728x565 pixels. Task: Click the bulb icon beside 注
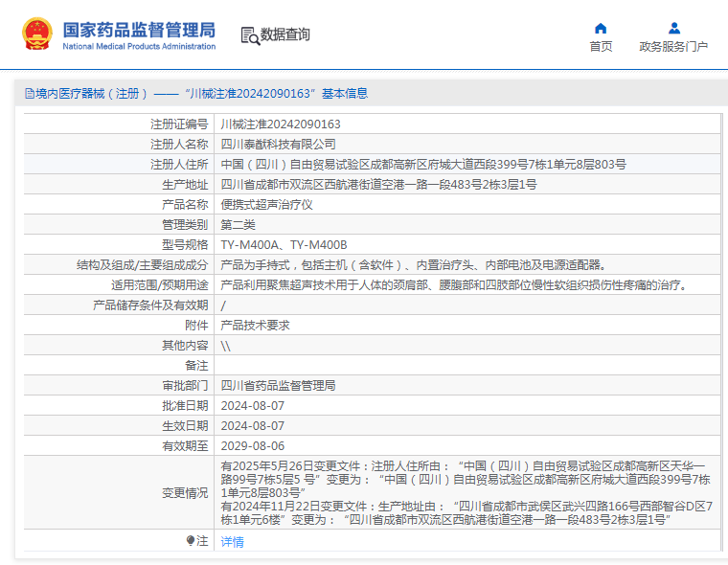[x=191, y=541]
